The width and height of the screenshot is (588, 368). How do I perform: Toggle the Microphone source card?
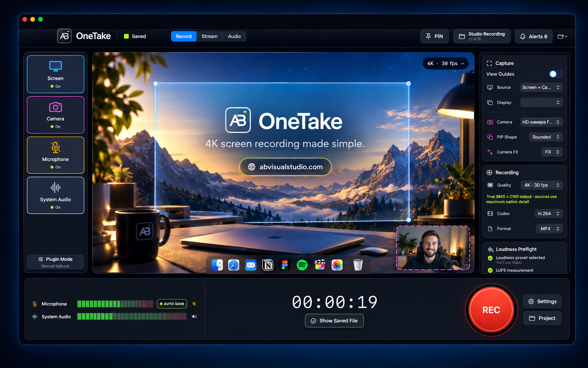pos(56,155)
